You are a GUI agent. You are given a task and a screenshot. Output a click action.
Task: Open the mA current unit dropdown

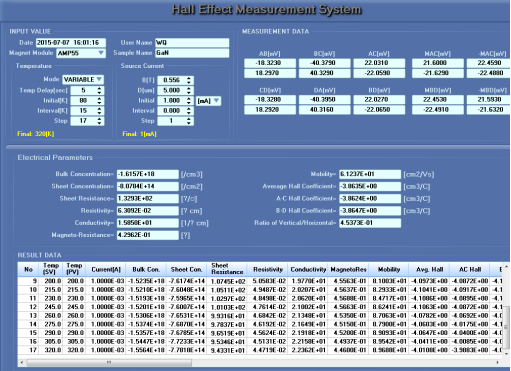[x=217, y=101]
